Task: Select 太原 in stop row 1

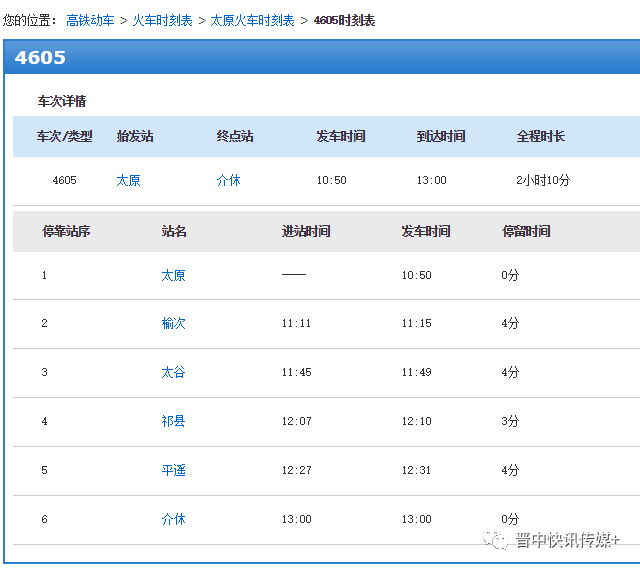Action: [173, 276]
